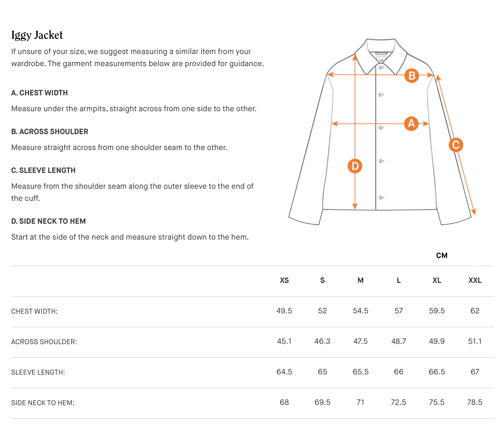Click the middle jacket button near marker A
Image resolution: width=504 pixels, height=429 pixels.
coord(381,128)
